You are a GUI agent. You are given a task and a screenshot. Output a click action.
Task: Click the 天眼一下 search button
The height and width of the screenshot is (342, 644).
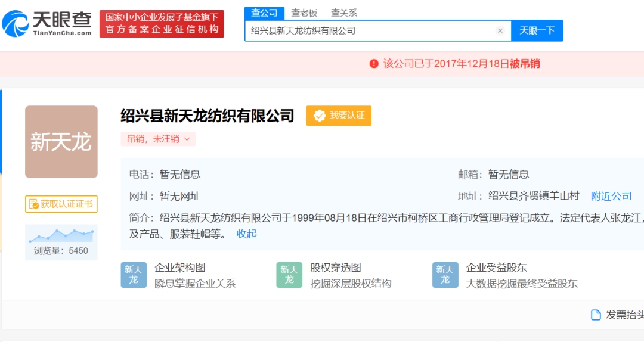point(537,30)
